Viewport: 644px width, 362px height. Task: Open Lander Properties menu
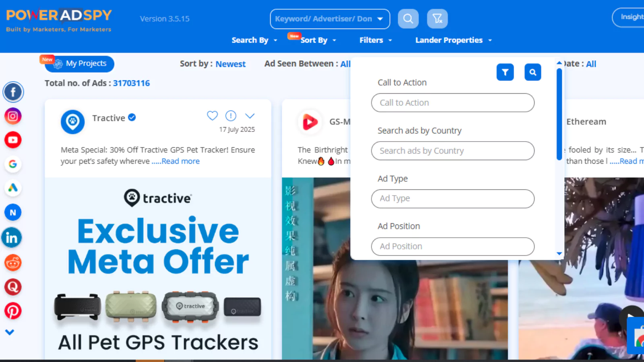click(454, 40)
